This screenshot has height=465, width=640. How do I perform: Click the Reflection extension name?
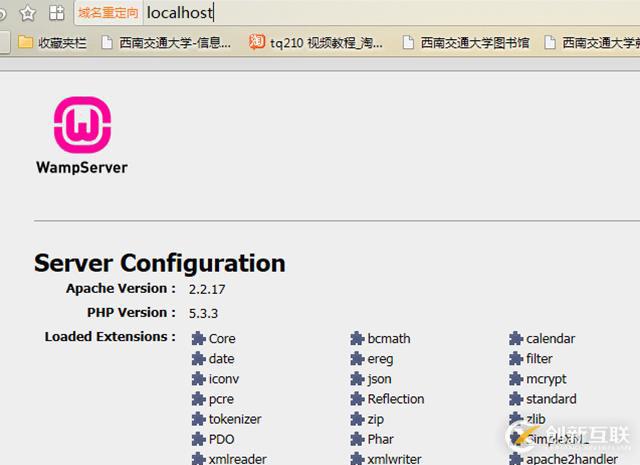coord(396,399)
